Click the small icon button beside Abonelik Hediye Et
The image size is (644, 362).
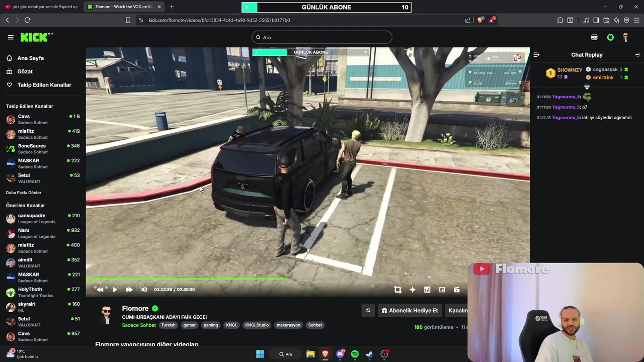[368, 310]
